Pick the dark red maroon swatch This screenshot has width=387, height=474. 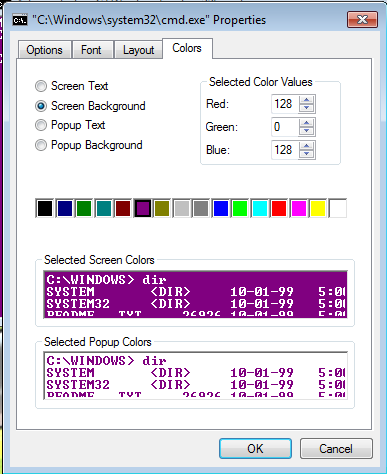pyautogui.click(x=123, y=208)
